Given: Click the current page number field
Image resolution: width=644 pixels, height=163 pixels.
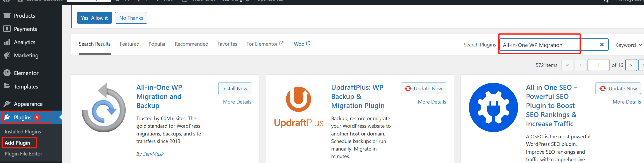Looking at the screenshot, I should 598,65.
